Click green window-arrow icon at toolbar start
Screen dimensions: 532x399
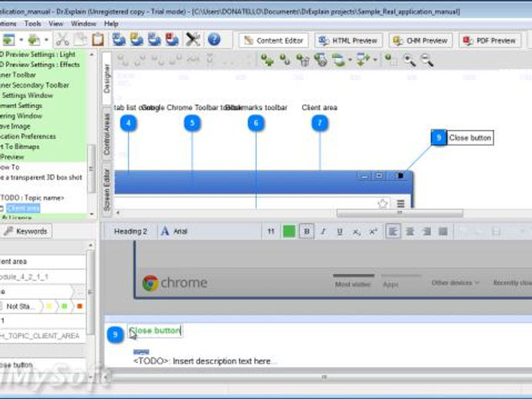pyautogui.click(x=8, y=40)
